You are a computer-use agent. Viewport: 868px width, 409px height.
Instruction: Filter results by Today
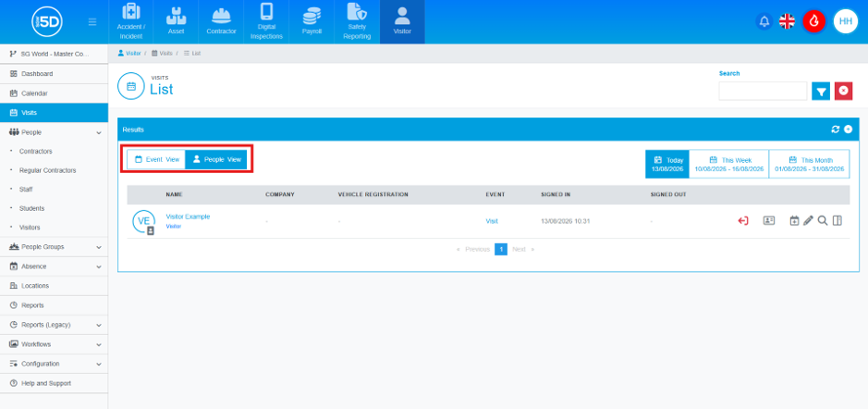point(667,164)
